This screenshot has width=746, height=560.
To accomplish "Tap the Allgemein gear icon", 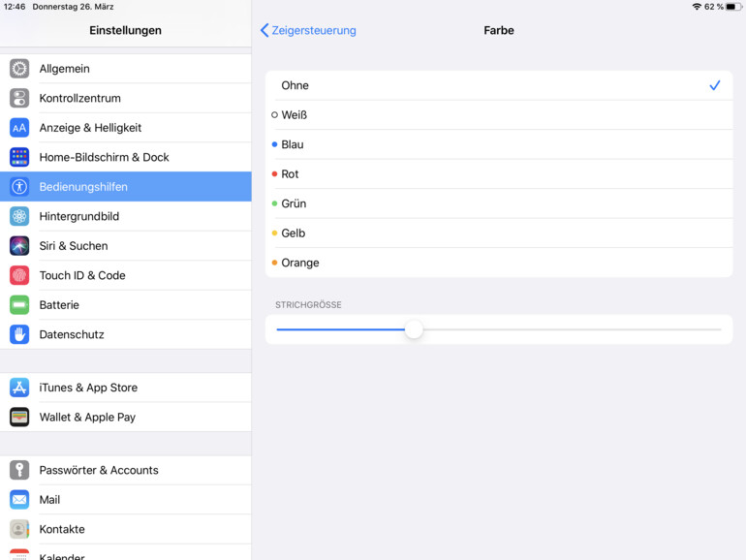I will 19,69.
